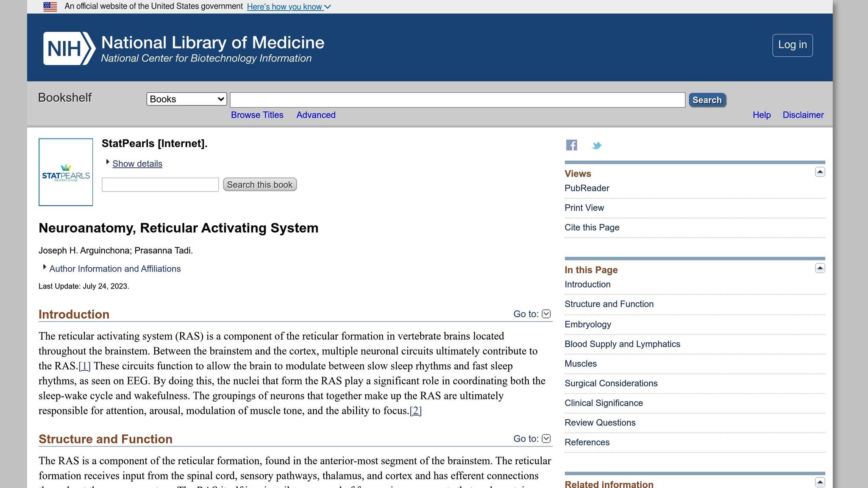Collapse the Views panel toggle
Screen dimensions: 868x488
point(820,172)
